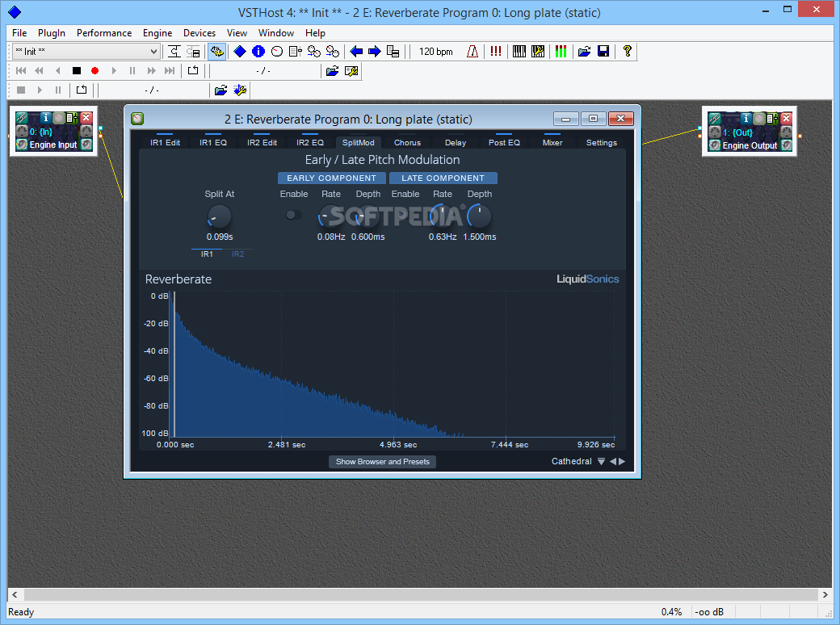
Task: Click the green level meters icon
Action: click(561, 52)
